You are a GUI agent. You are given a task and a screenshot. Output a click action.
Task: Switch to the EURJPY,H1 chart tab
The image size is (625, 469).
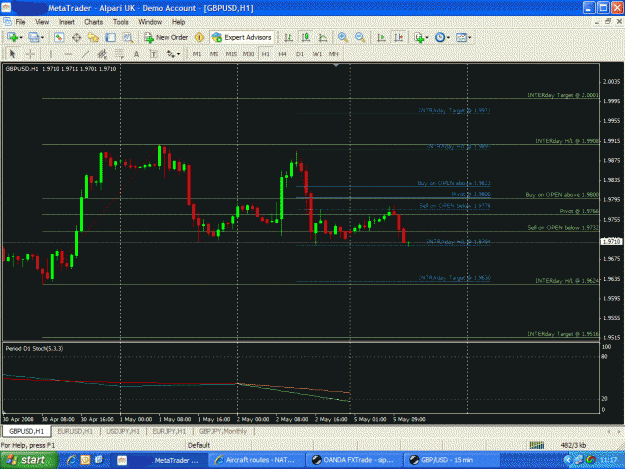click(169, 431)
